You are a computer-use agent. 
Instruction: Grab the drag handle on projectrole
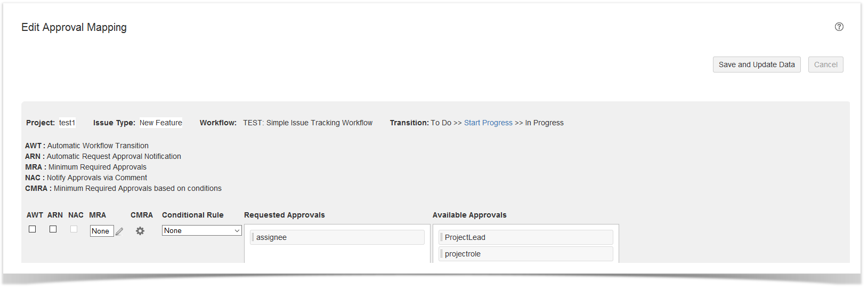441,254
